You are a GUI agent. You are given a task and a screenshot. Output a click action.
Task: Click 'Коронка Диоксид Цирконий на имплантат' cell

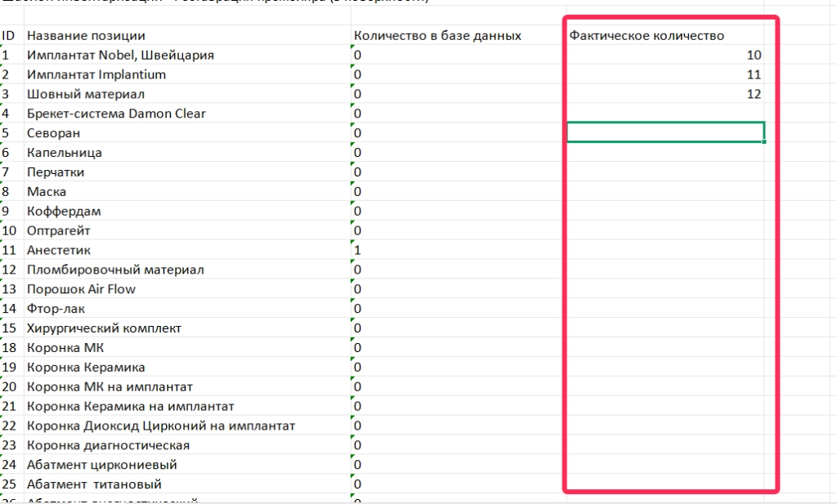161,426
